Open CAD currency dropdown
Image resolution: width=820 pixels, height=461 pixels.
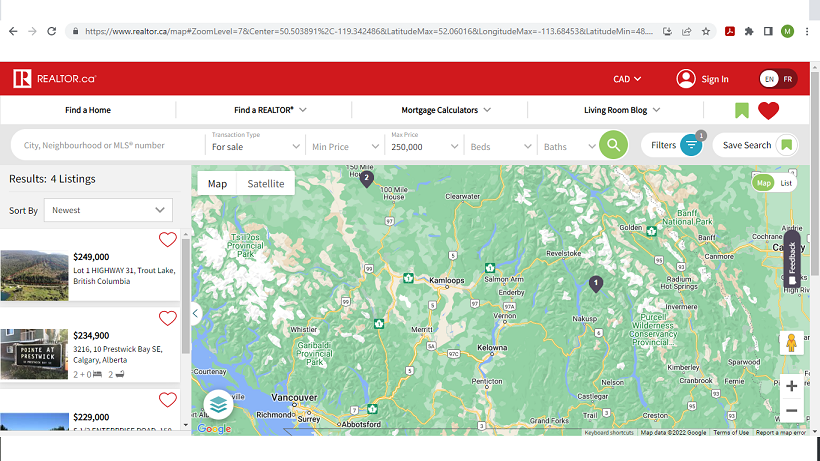coord(627,79)
